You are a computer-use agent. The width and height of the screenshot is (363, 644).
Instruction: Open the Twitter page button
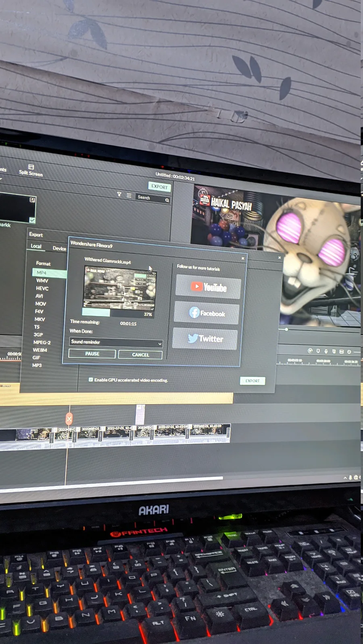click(205, 339)
